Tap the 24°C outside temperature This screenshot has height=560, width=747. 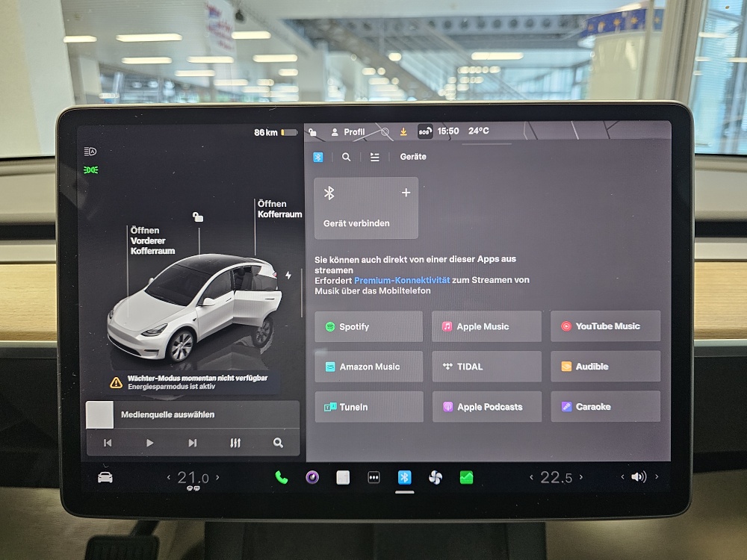coord(478,131)
